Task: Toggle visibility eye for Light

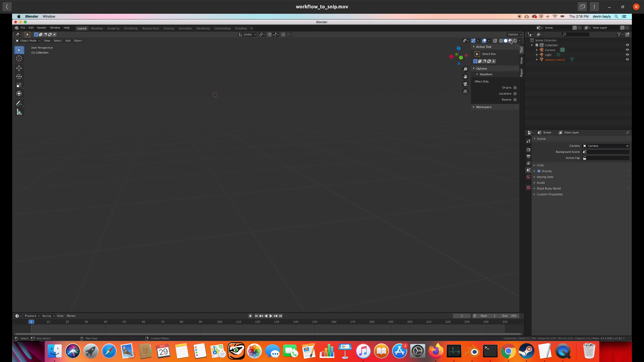Action: coord(627,55)
